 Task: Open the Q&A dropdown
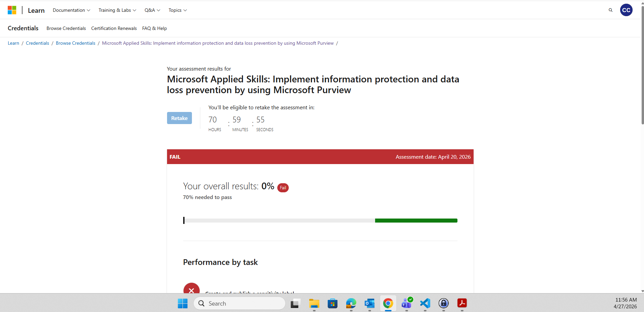[152, 10]
